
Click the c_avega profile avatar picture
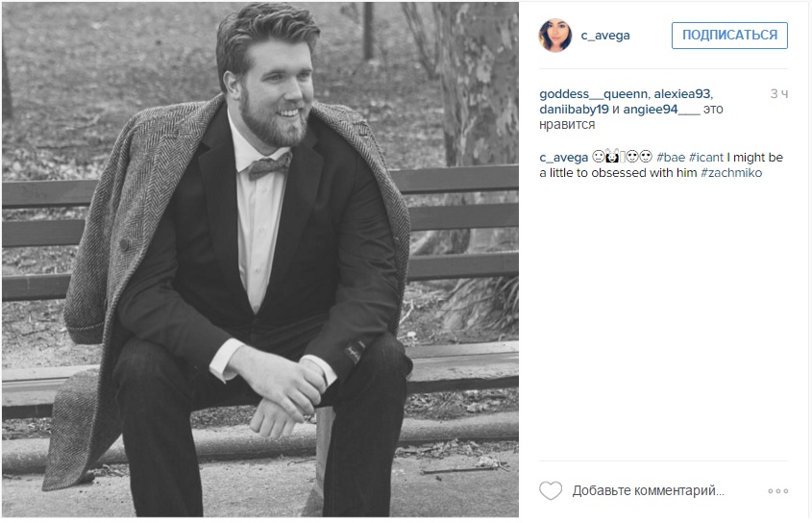click(x=555, y=36)
